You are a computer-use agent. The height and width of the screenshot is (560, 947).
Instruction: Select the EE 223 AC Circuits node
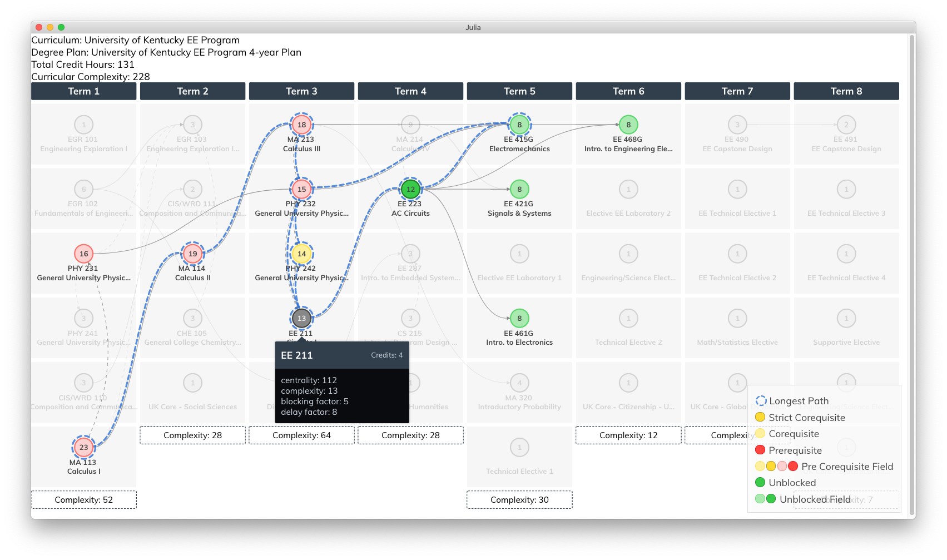point(410,189)
